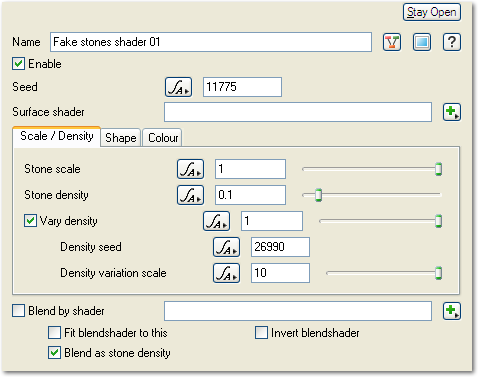Click the animation button for Density seed
This screenshot has height=384, width=485.
[226, 247]
